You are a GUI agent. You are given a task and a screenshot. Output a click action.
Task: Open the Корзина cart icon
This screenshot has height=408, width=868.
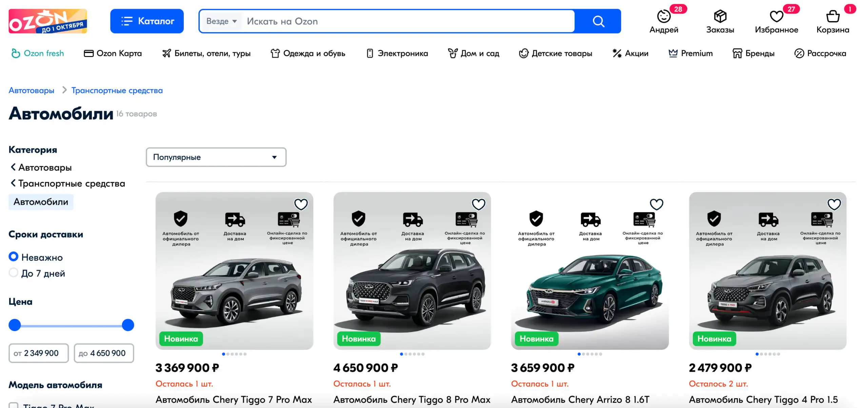pos(832,16)
